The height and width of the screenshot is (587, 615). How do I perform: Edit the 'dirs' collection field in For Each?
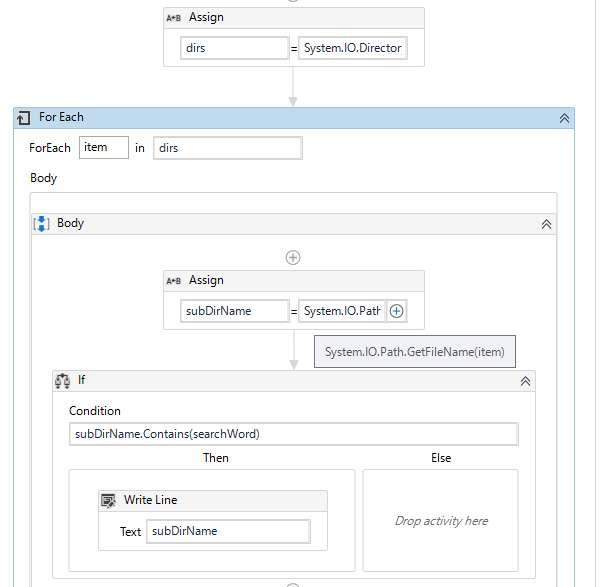[x=227, y=148]
